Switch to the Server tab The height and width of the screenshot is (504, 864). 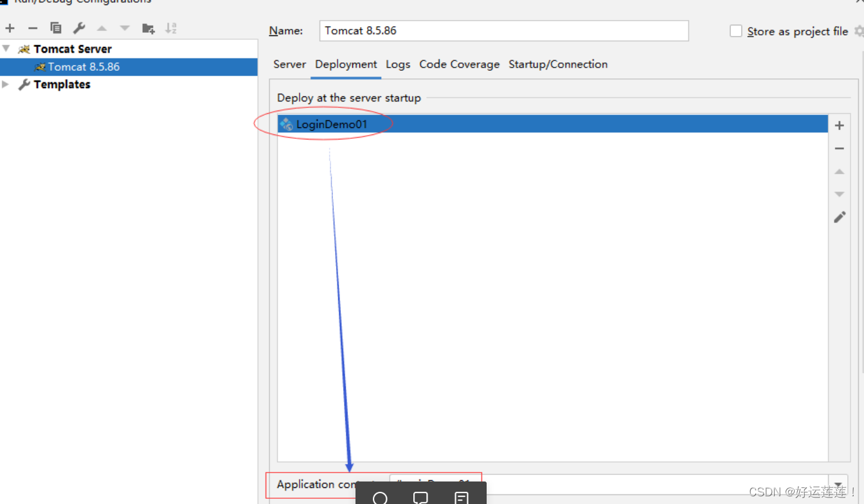(290, 64)
